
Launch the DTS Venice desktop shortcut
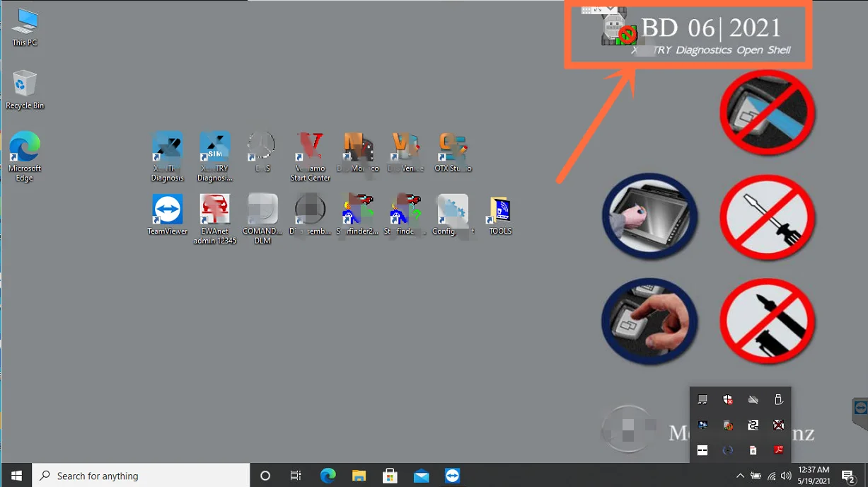[405, 152]
